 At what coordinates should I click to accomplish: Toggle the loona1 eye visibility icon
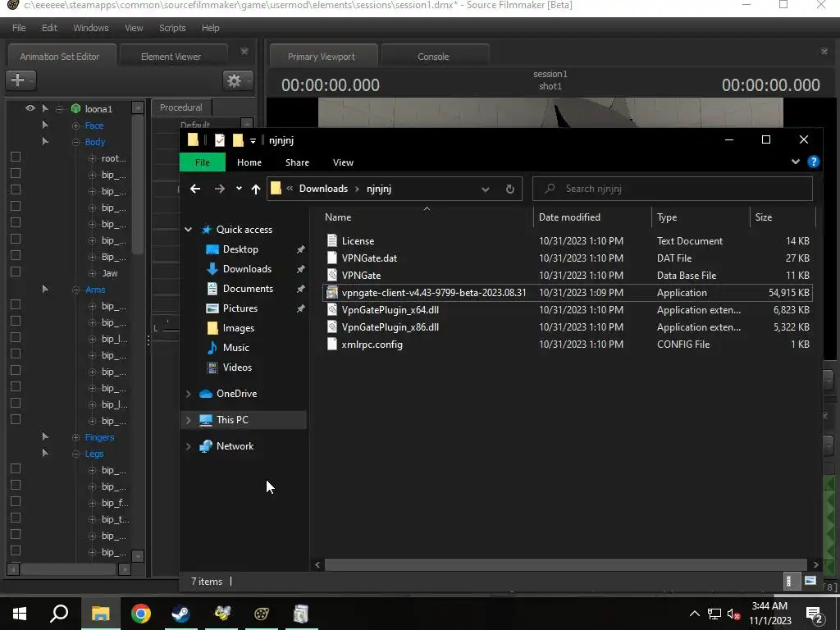30,108
